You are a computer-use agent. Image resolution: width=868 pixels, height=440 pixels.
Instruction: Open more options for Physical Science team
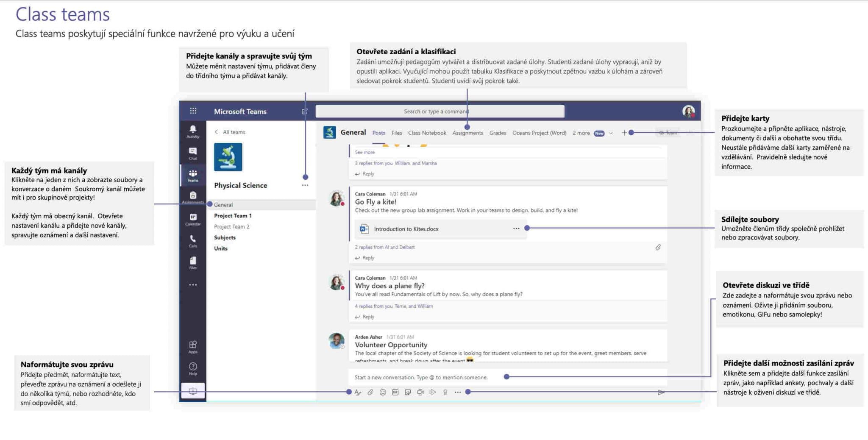[x=305, y=185]
